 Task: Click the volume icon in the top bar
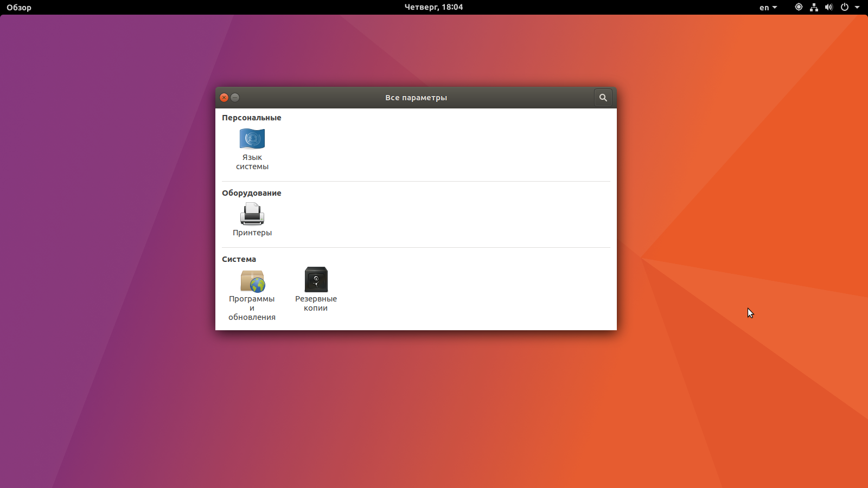pos(828,7)
